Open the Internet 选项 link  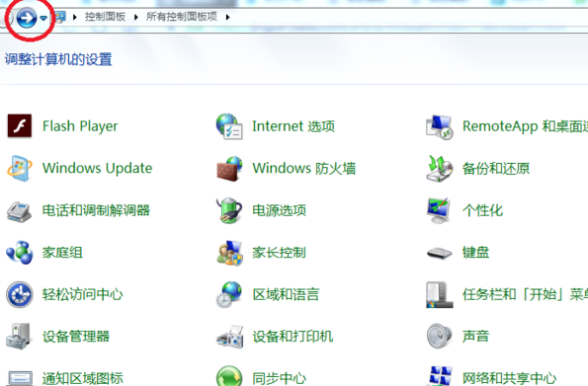pos(294,126)
